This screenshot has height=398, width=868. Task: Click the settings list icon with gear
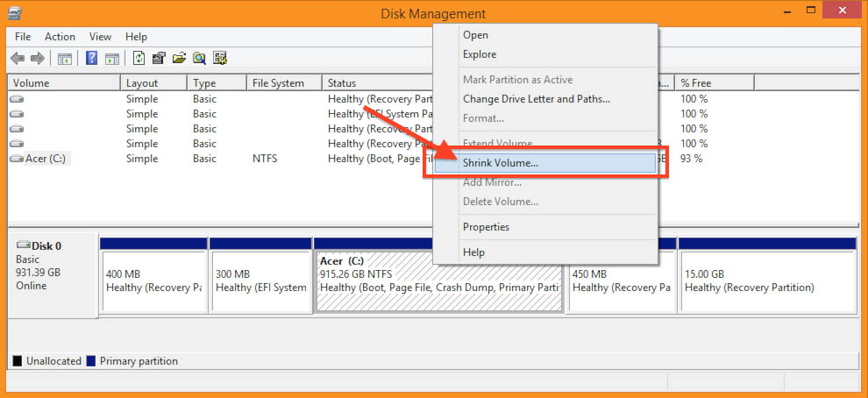point(221,58)
